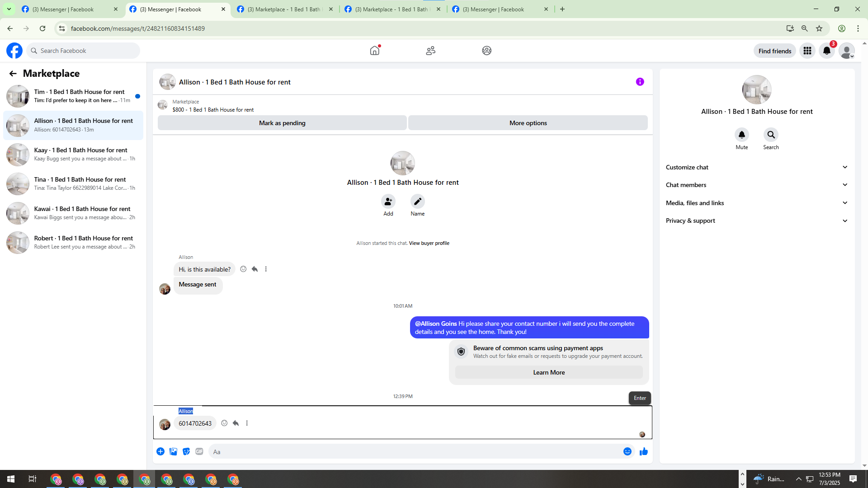The image size is (868, 488).
Task: Click the Aa message input field
Action: [x=414, y=451]
